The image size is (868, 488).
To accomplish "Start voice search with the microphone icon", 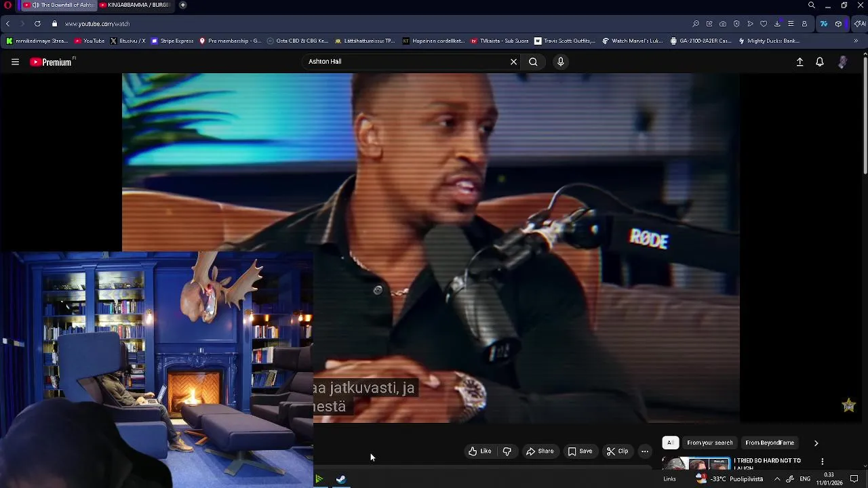I will point(560,62).
